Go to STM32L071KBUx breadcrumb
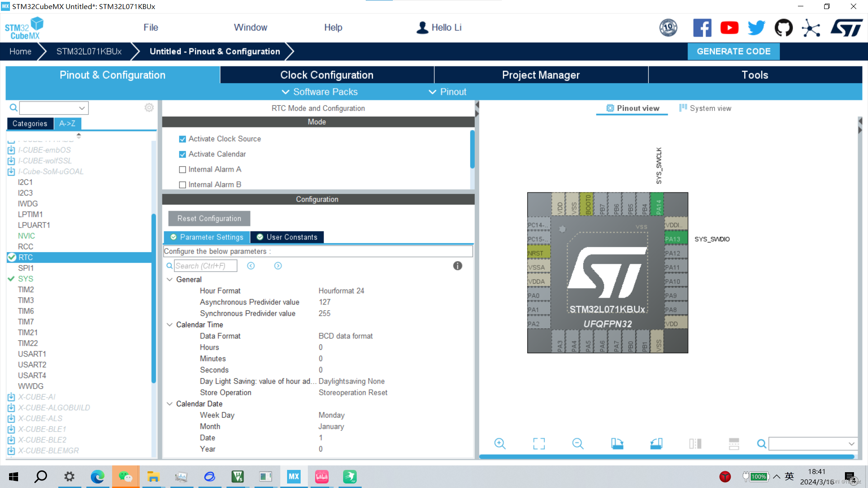The height and width of the screenshot is (488, 868). click(x=89, y=52)
